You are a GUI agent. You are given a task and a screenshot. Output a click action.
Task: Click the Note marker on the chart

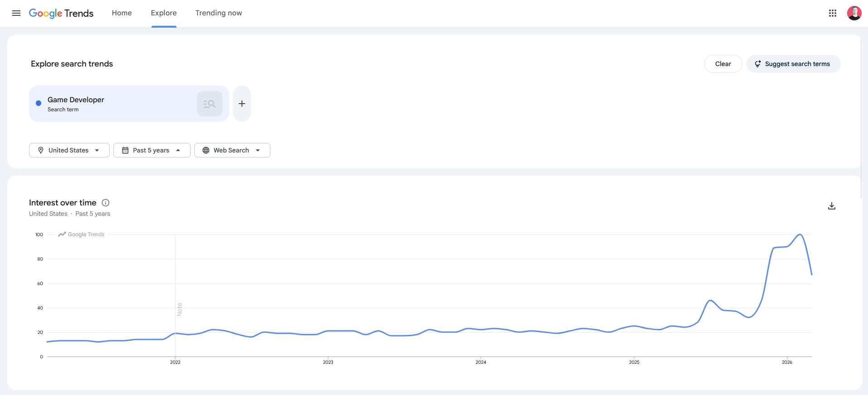tap(179, 309)
